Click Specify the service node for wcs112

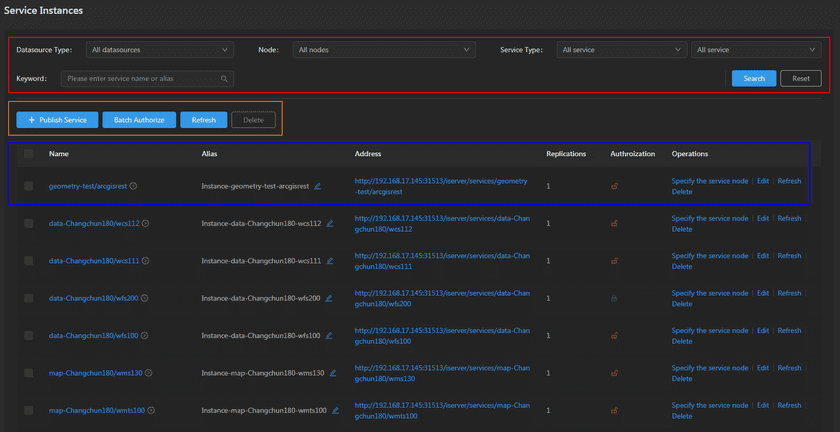[709, 218]
